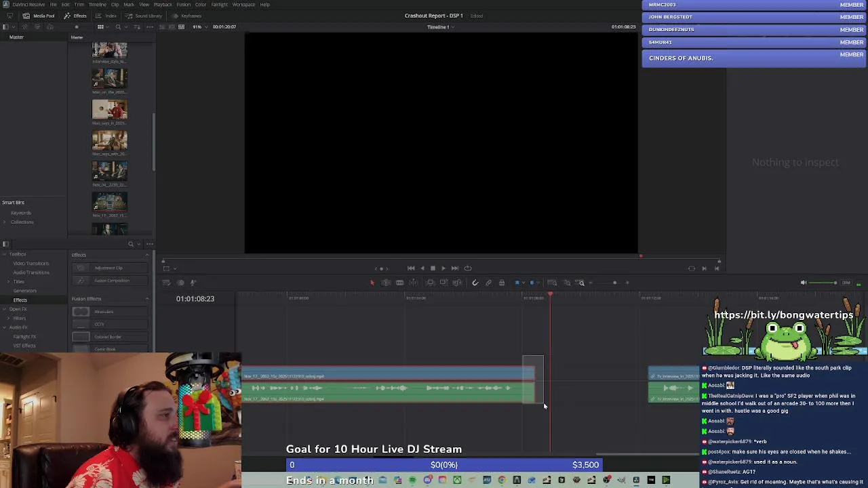This screenshot has width=868, height=488.
Task: Open the Timeline 1 name dropdown
Action: tap(440, 27)
